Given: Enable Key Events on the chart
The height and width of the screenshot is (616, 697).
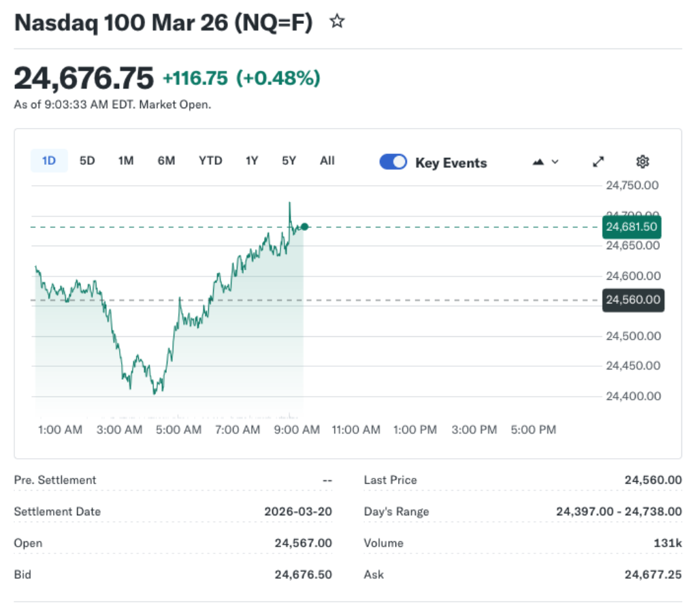Looking at the screenshot, I should point(393,162).
